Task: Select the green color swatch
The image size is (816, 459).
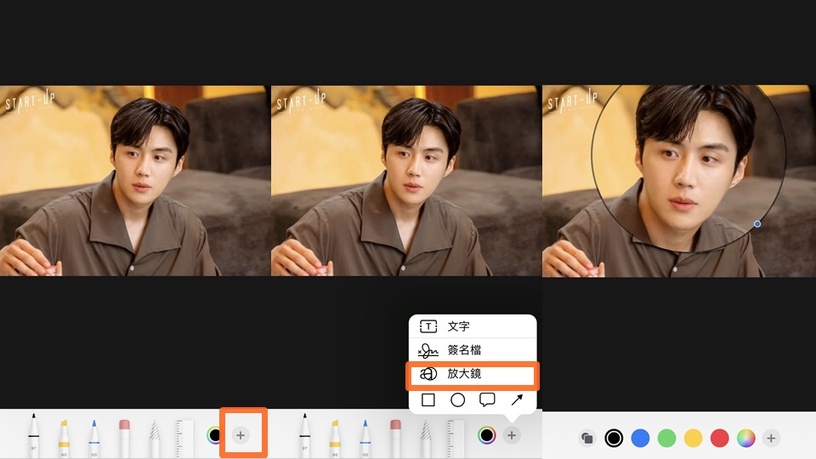Action: (x=667, y=438)
